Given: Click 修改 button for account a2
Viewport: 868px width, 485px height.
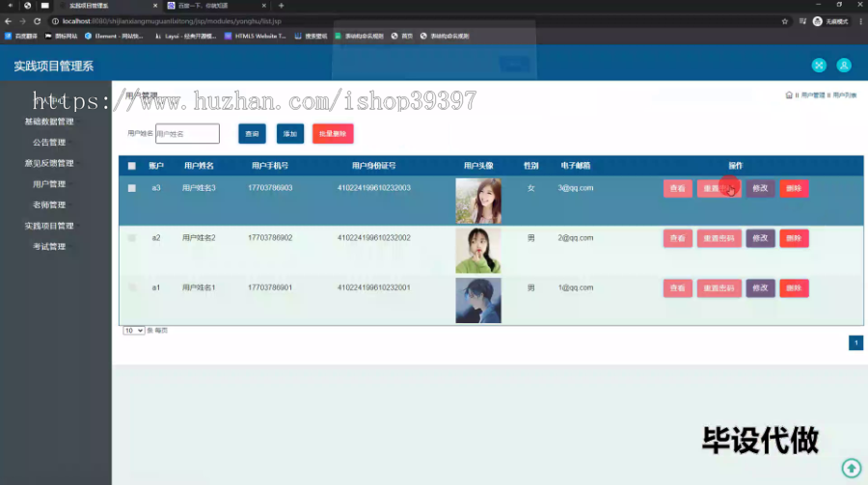Looking at the screenshot, I should pos(760,238).
